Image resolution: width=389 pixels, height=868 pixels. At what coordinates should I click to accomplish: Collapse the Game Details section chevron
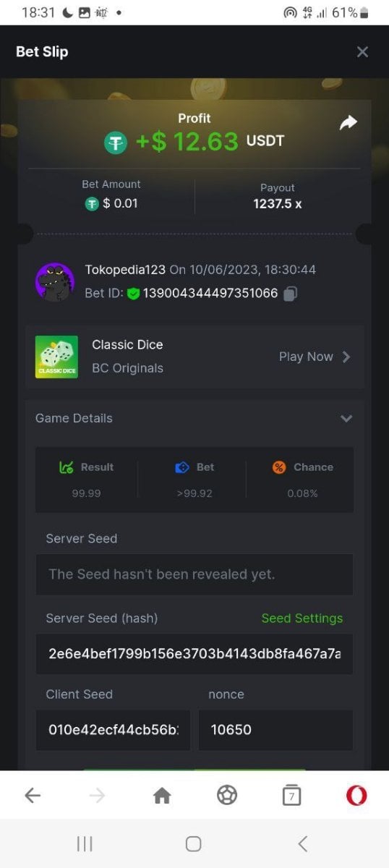click(346, 418)
